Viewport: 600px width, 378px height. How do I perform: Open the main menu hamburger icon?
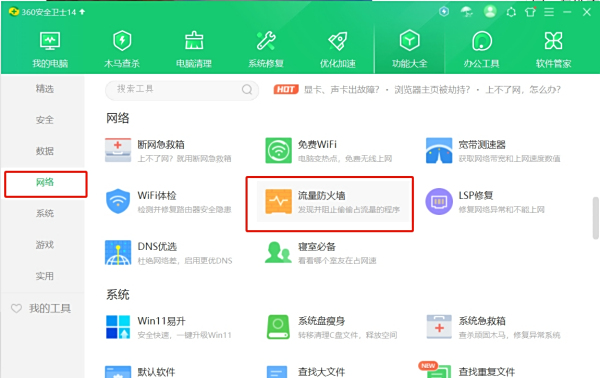549,12
